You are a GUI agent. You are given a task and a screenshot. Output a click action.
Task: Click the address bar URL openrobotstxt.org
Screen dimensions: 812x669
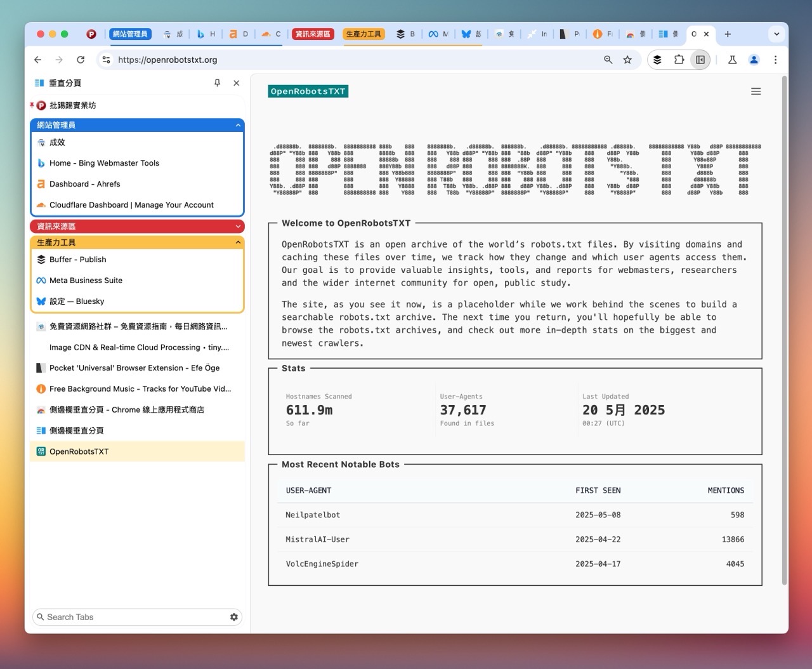tap(167, 60)
